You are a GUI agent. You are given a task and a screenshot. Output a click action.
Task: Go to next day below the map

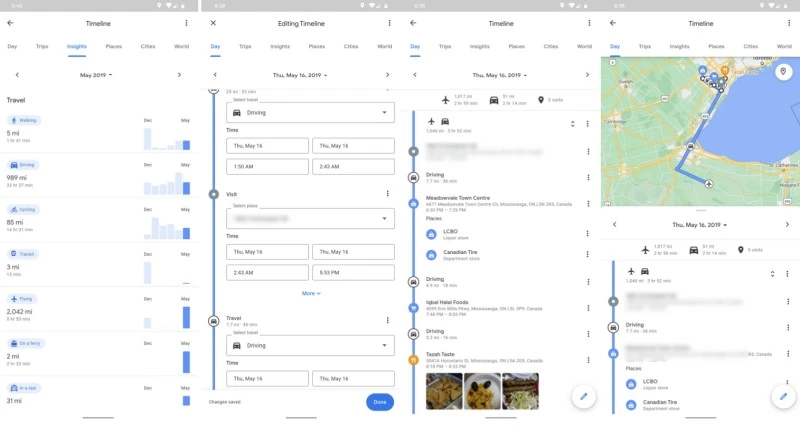(x=787, y=224)
